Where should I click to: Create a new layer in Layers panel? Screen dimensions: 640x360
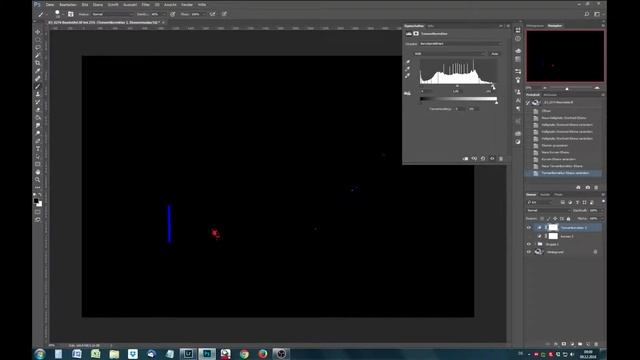point(588,344)
